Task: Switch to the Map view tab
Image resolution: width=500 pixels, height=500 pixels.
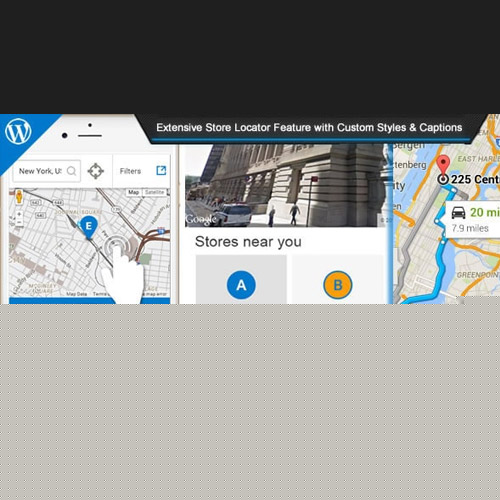Action: [134, 192]
